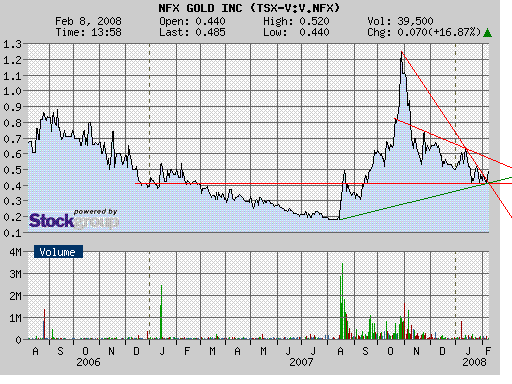Click the Volume label box

point(58,252)
